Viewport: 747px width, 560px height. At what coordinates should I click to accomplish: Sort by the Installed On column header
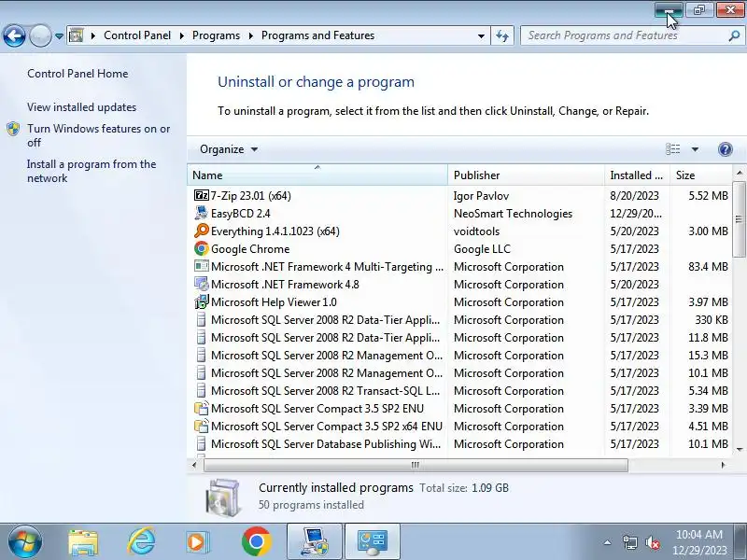point(637,175)
